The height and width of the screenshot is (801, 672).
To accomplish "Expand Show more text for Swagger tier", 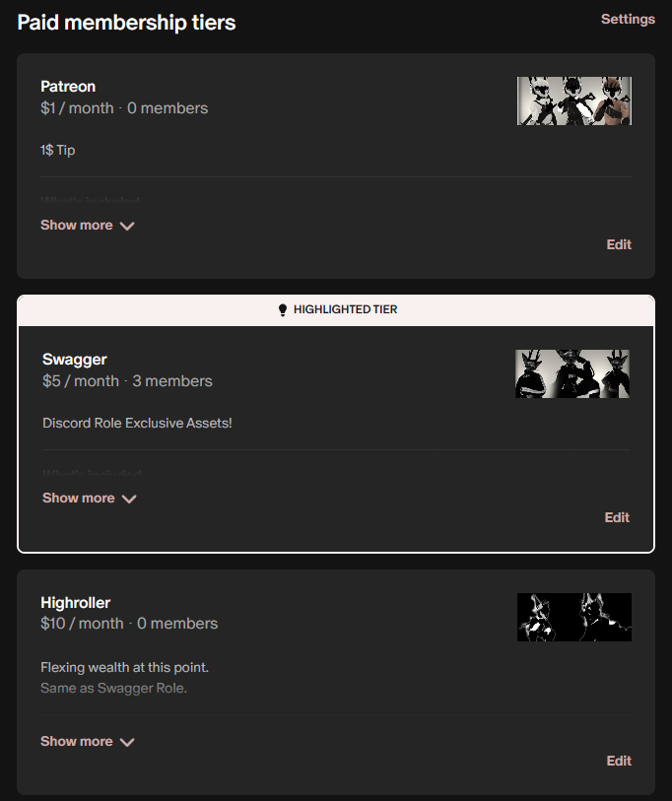I will coord(79,499).
